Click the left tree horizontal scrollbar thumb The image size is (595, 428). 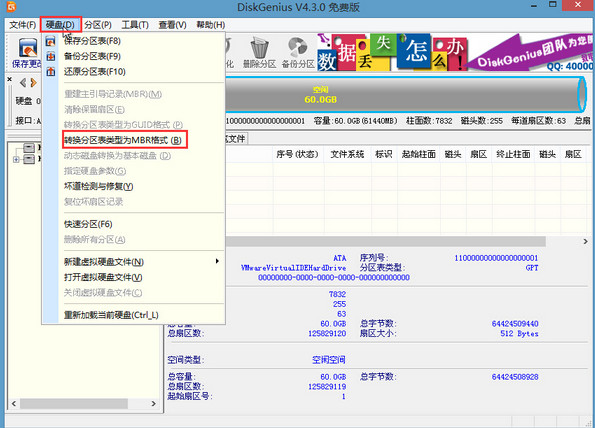74,403
